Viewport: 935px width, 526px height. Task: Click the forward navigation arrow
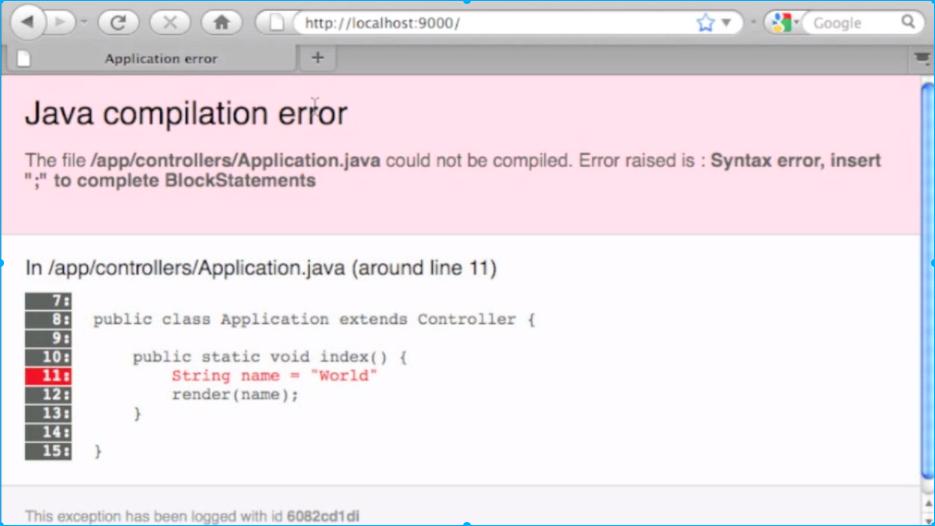(x=60, y=23)
